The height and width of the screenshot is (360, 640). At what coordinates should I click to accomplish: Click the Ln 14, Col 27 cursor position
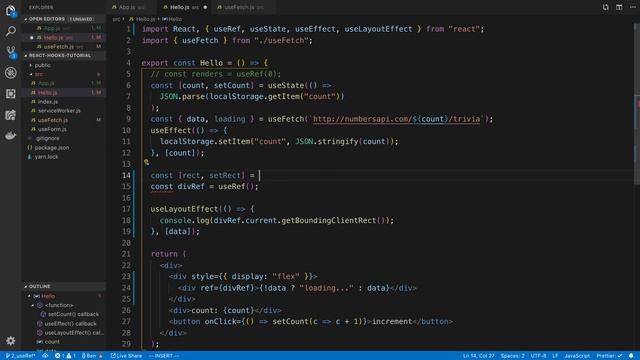coord(478,356)
